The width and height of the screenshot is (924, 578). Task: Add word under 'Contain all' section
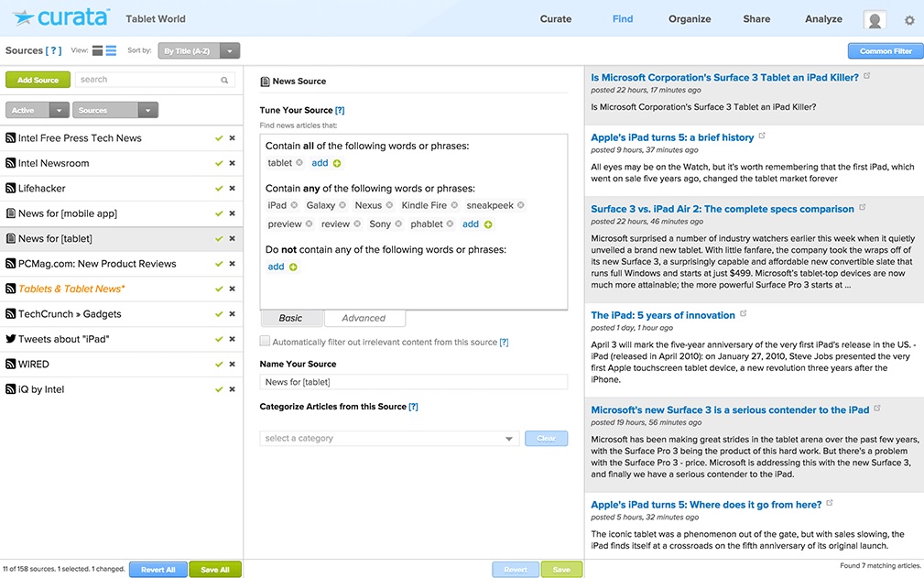point(326,163)
